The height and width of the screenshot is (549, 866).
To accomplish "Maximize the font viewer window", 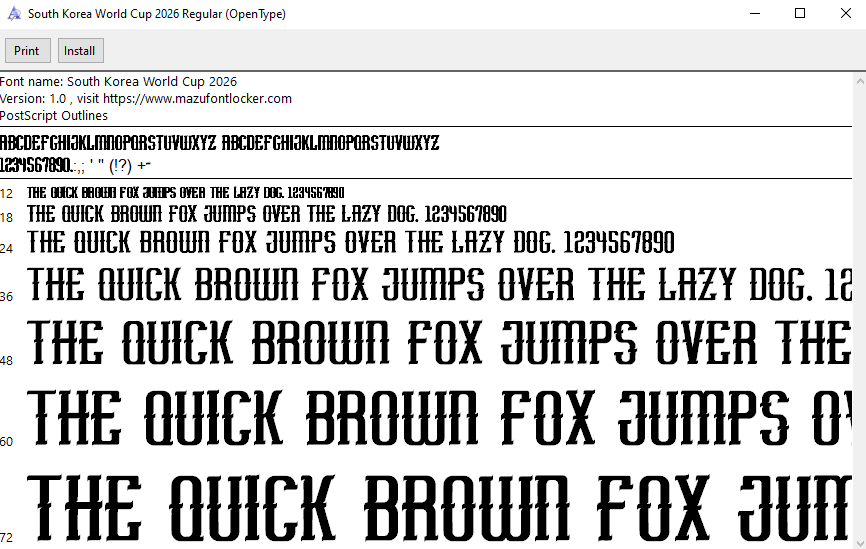I will pyautogui.click(x=800, y=14).
